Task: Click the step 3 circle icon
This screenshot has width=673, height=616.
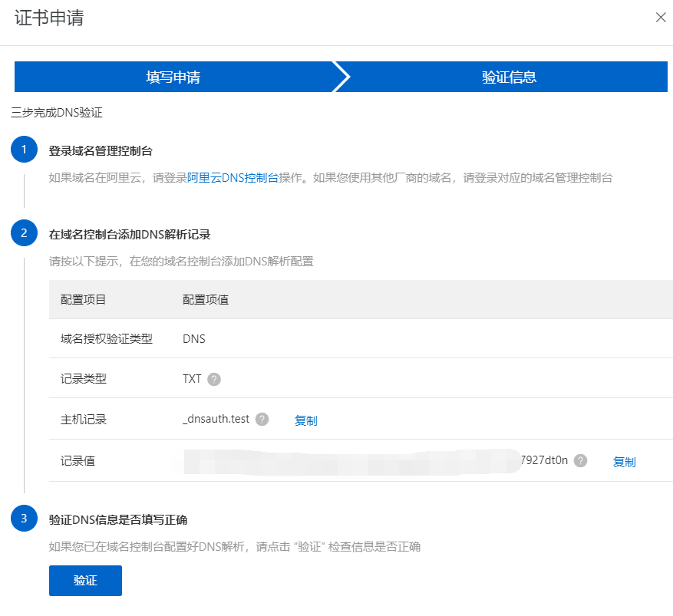Action: tap(24, 519)
